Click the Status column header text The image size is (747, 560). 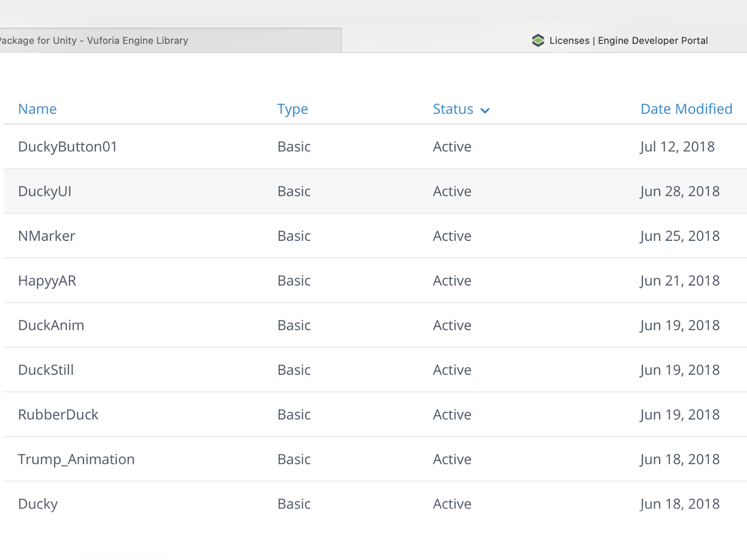point(453,109)
